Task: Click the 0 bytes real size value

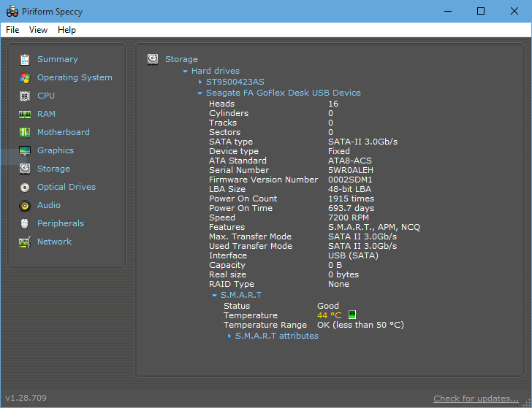Action: (x=343, y=274)
